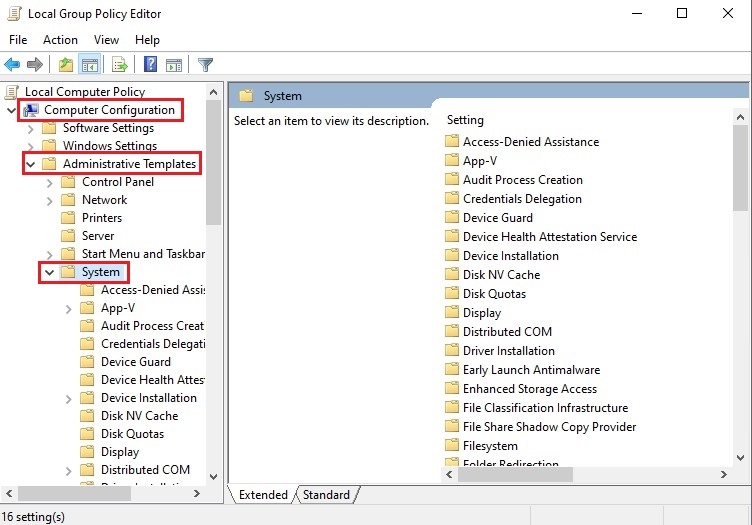Viewport: 752px width, 525px height.
Task: Select Network in the tree
Action: click(x=105, y=200)
